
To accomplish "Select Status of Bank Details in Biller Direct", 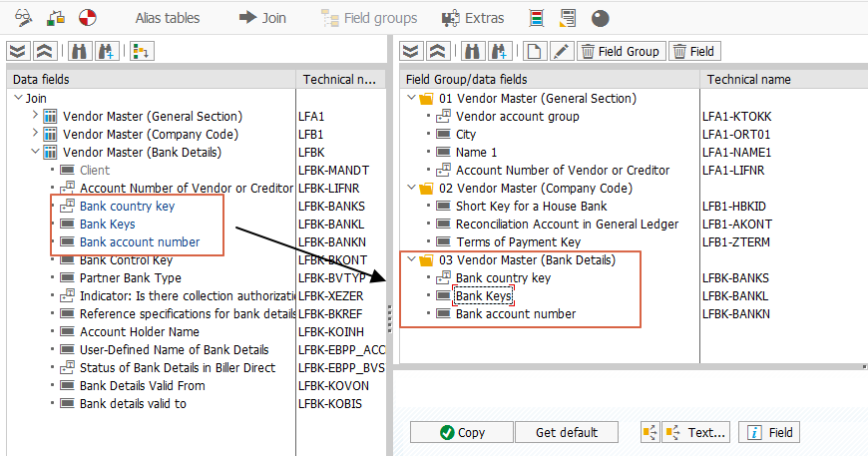I will [178, 368].
